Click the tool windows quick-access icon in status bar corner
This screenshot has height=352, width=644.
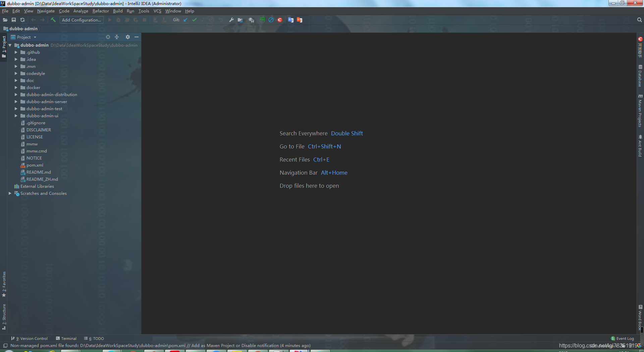5,346
